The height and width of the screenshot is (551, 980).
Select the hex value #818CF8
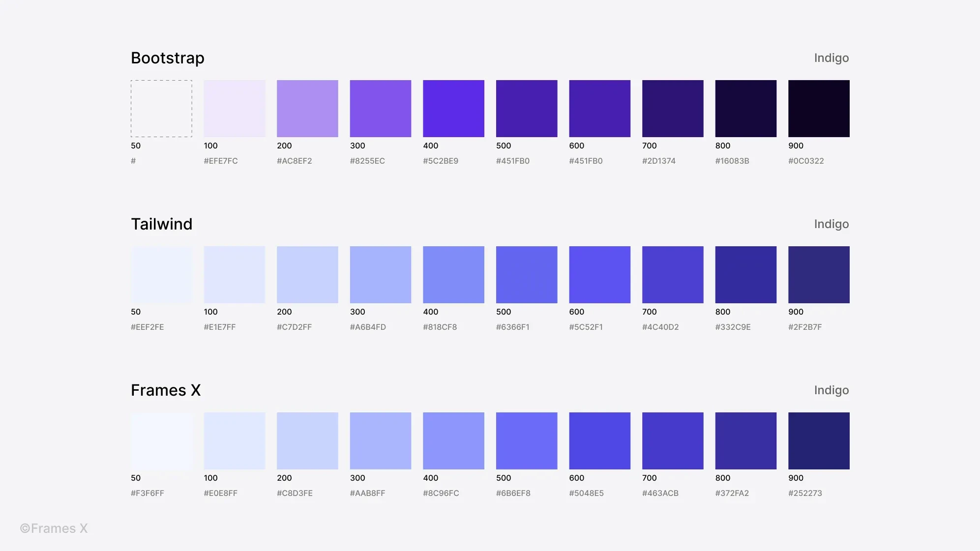pyautogui.click(x=440, y=327)
